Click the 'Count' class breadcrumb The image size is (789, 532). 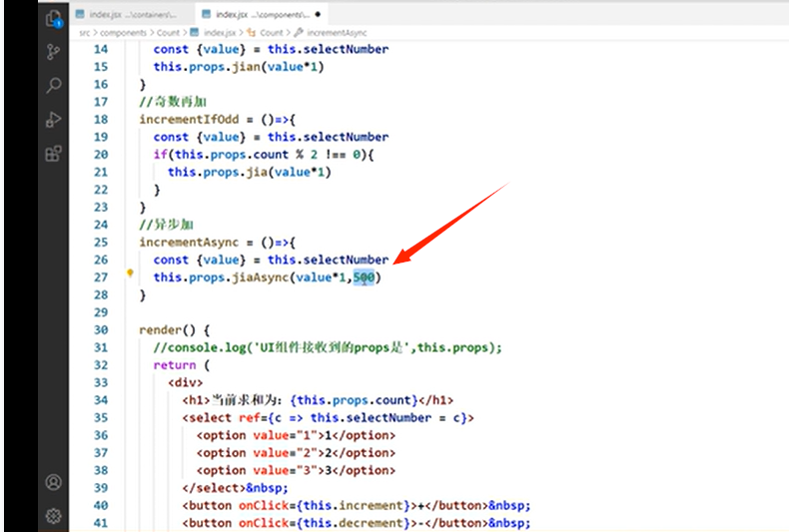[272, 33]
